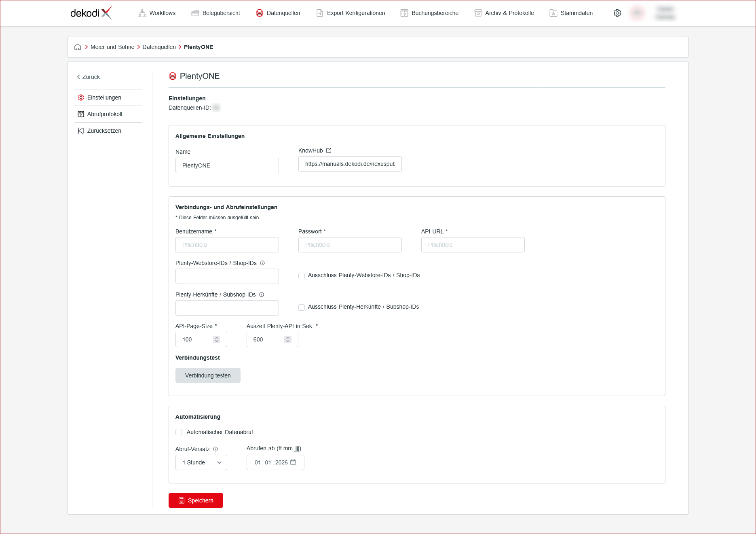Viewport: 756px width, 534px height.
Task: Open the Abruf-Versatz dropdown
Action: [201, 462]
